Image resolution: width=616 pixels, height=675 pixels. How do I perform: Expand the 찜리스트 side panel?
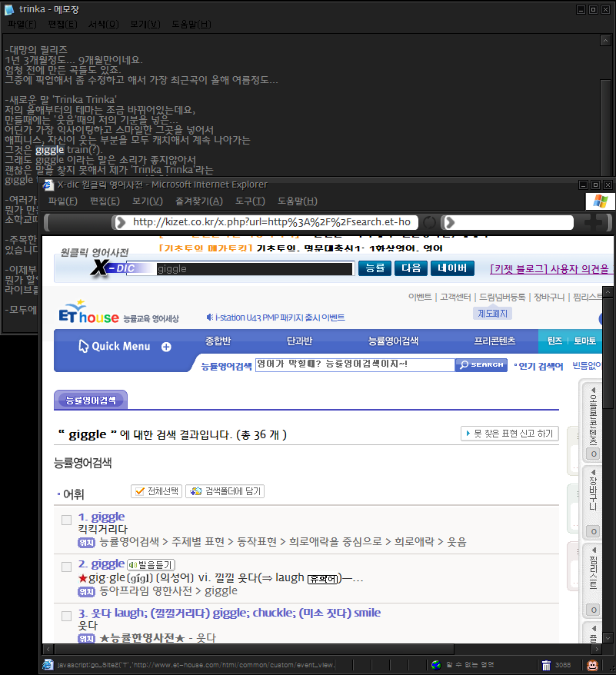[593, 580]
